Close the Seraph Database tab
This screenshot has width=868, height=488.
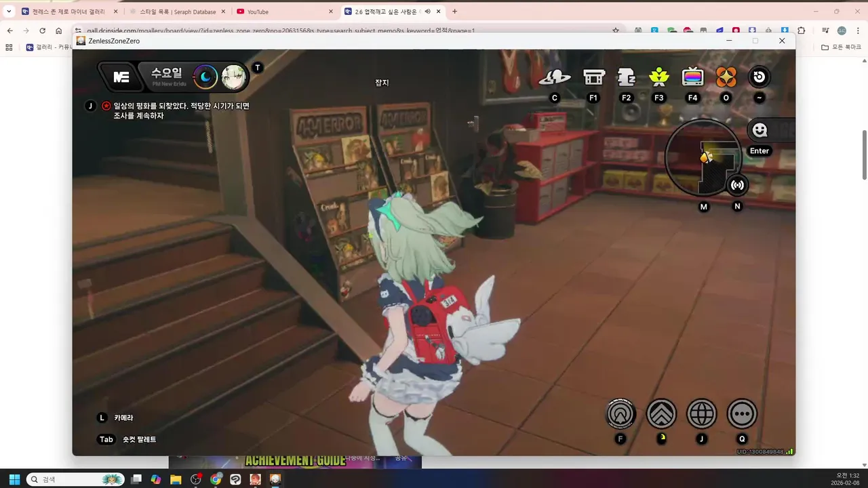tap(223, 12)
